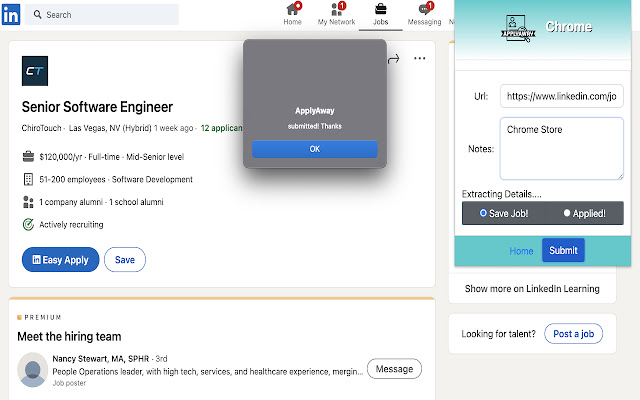
Task: Click the ChiroTouch company logo
Action: pyautogui.click(x=35, y=71)
